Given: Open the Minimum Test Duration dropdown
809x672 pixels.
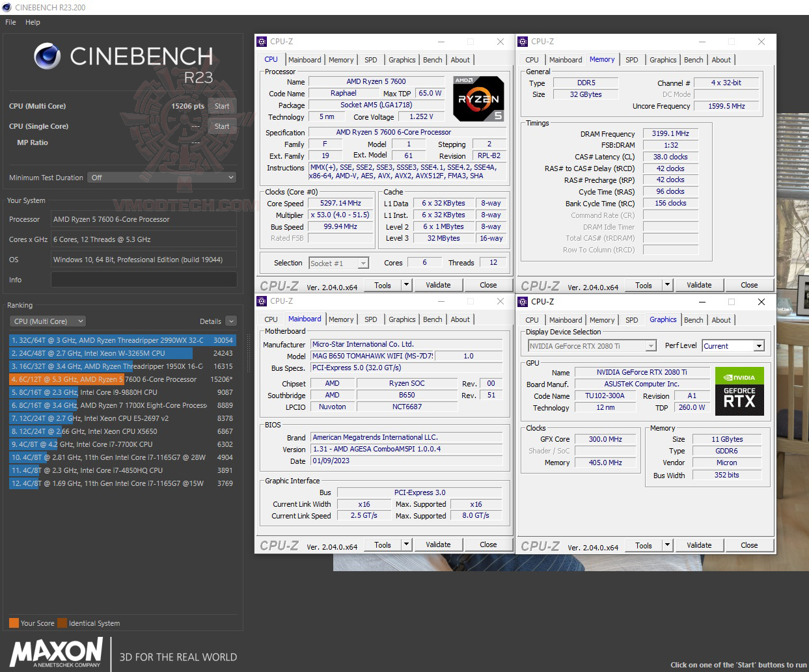Looking at the screenshot, I should pos(161,177).
